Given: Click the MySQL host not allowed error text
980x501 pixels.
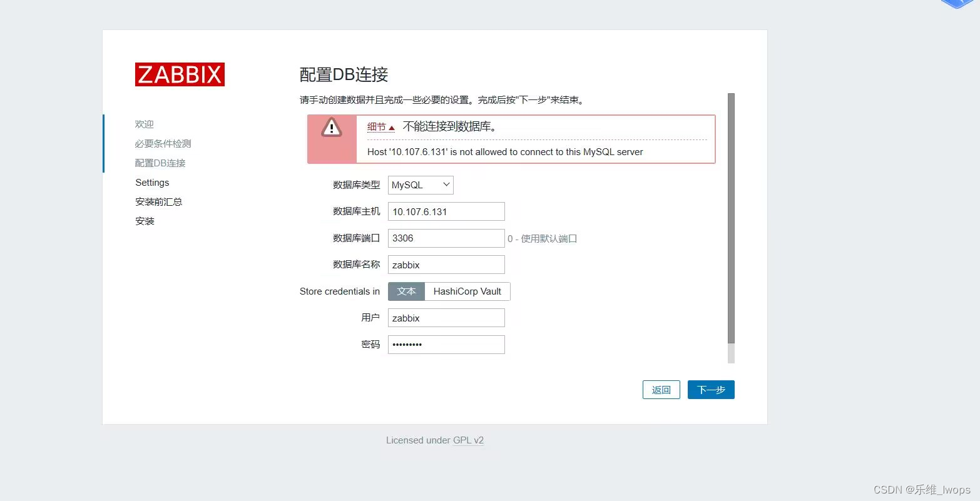Looking at the screenshot, I should pos(505,152).
